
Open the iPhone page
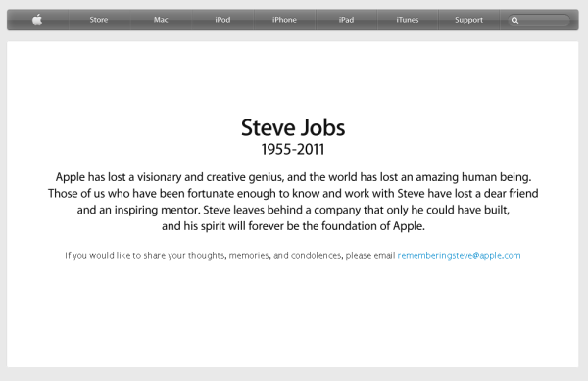pos(284,20)
